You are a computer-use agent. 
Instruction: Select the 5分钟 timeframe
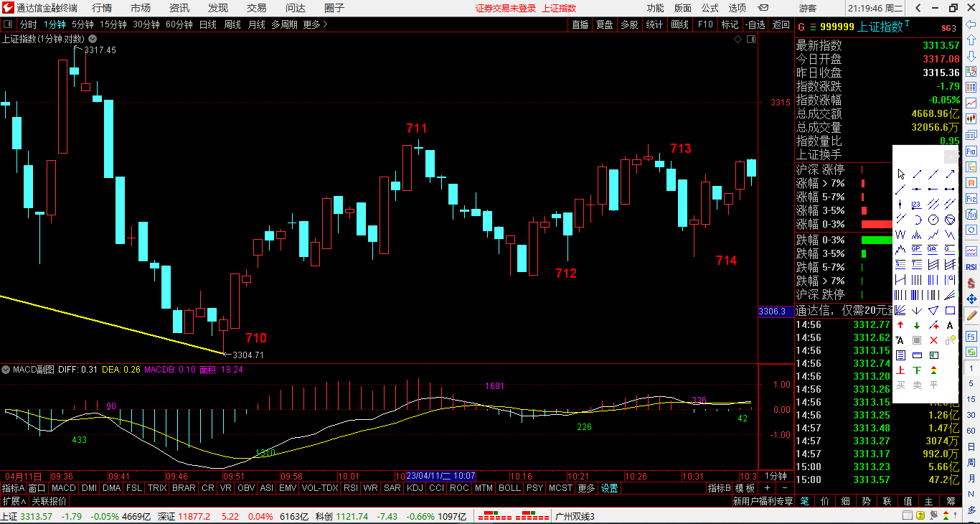83,24
